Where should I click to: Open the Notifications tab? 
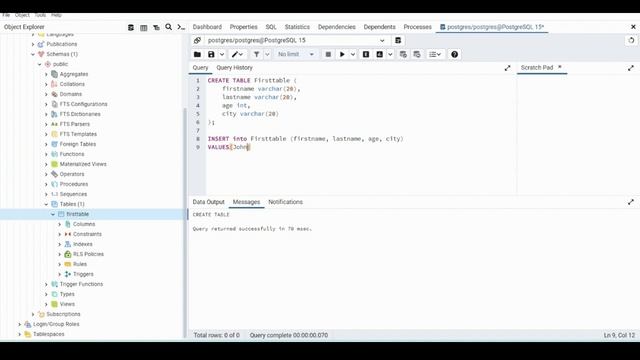[286, 202]
